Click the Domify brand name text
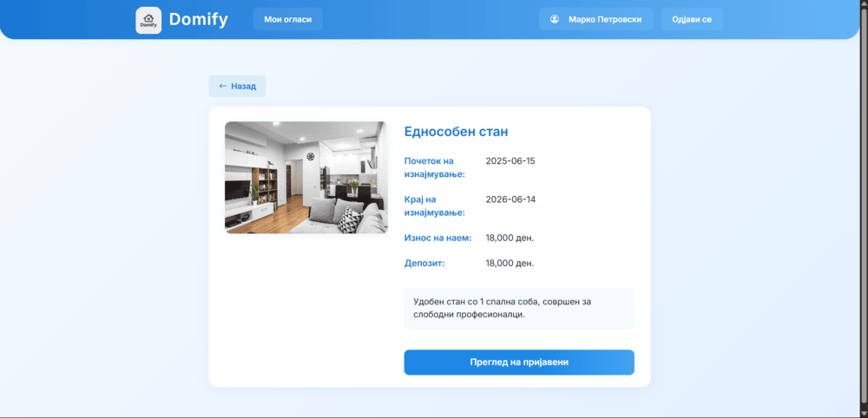This screenshot has width=868, height=418. click(x=198, y=19)
